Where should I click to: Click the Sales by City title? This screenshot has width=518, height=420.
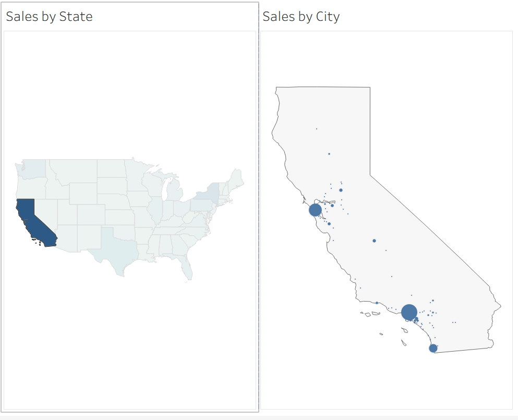[301, 17]
